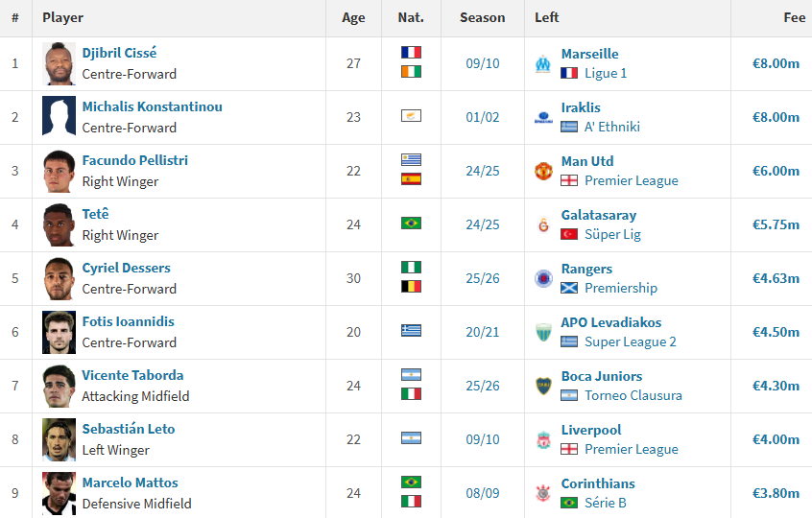Click the APO Levadiakos club crest
812x518 pixels.
tap(543, 333)
